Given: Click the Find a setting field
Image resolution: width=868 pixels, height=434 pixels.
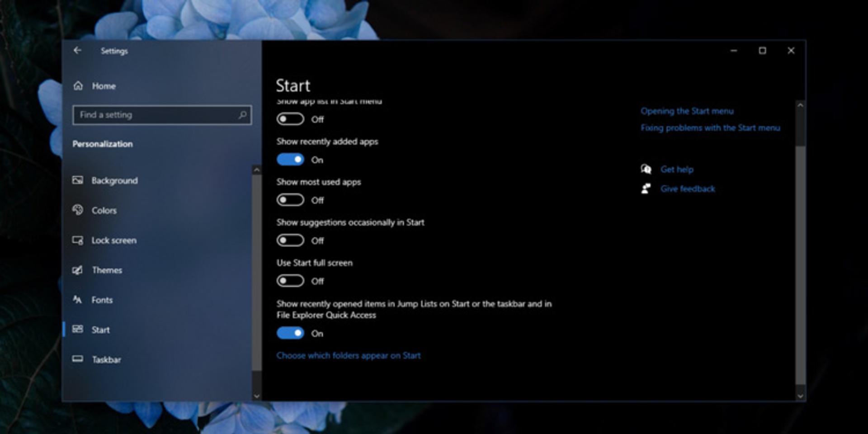Looking at the screenshot, I should tap(162, 115).
